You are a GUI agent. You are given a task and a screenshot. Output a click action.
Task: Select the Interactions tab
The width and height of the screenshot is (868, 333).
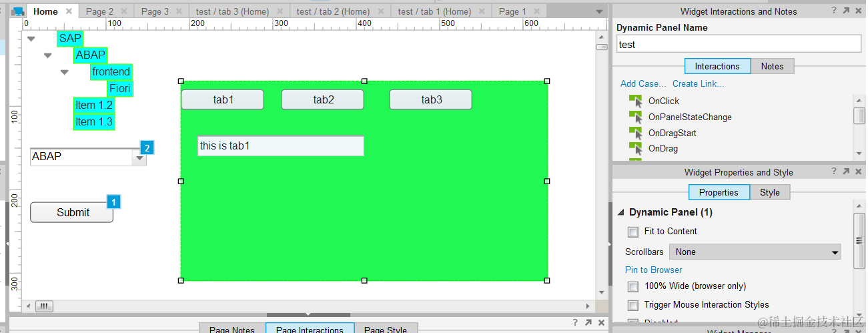pos(717,66)
